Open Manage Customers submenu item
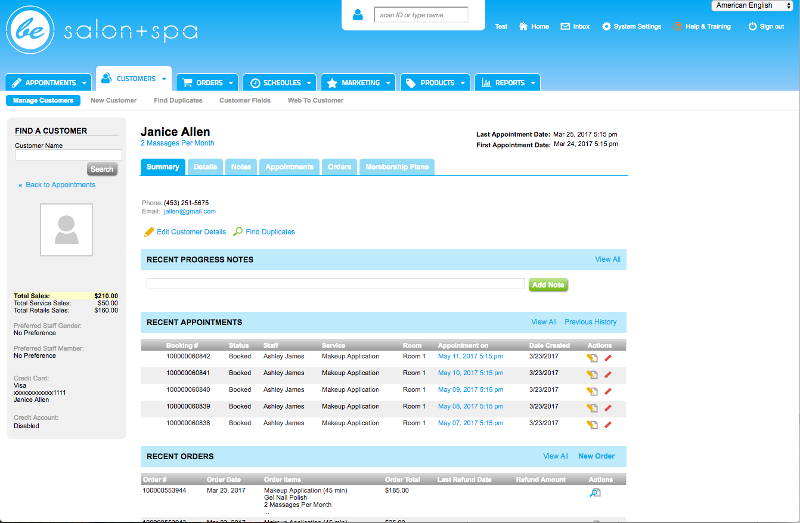Image resolution: width=800 pixels, height=523 pixels. pyautogui.click(x=43, y=101)
